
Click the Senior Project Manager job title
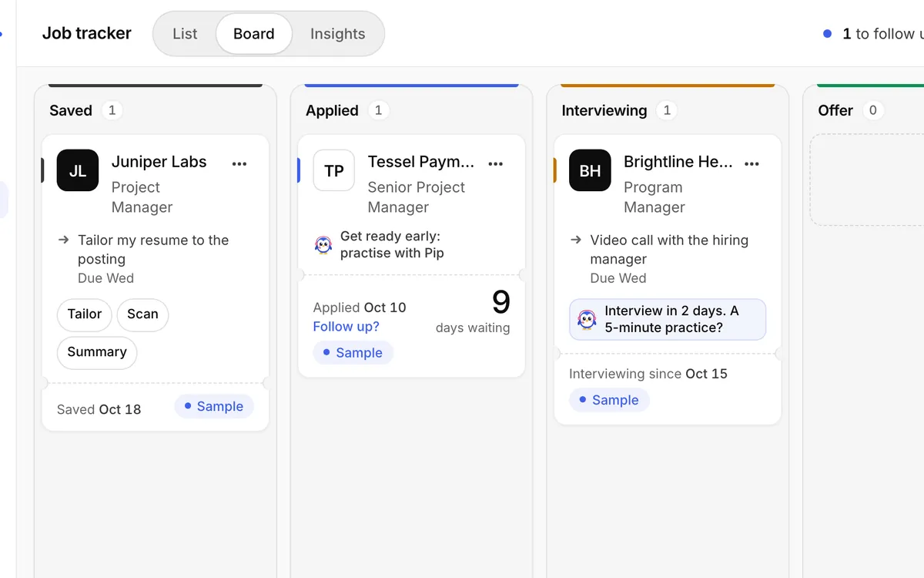tap(417, 197)
